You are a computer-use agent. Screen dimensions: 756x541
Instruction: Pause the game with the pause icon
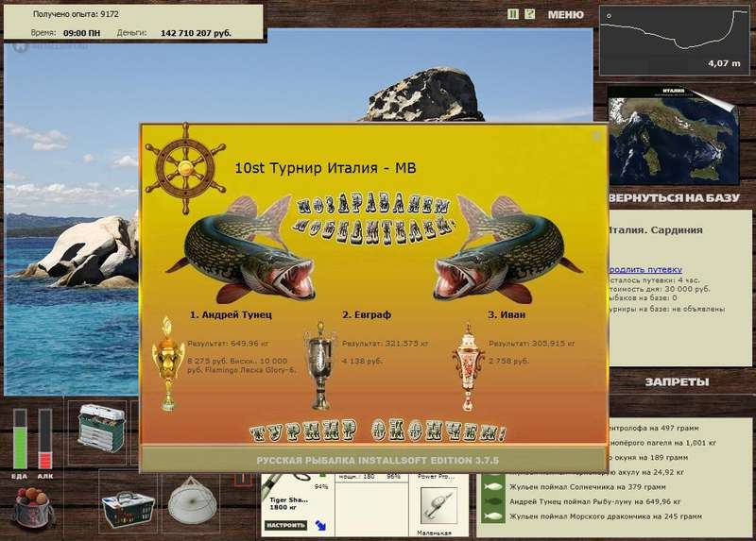pyautogui.click(x=512, y=14)
